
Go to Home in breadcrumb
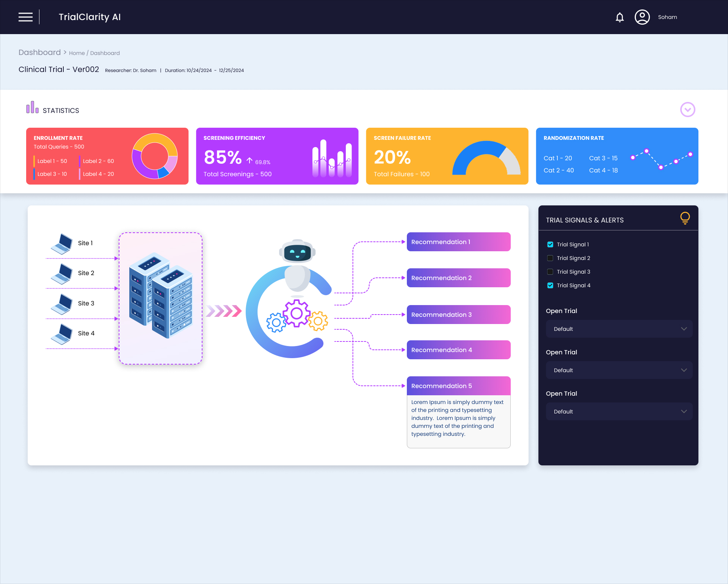(77, 53)
